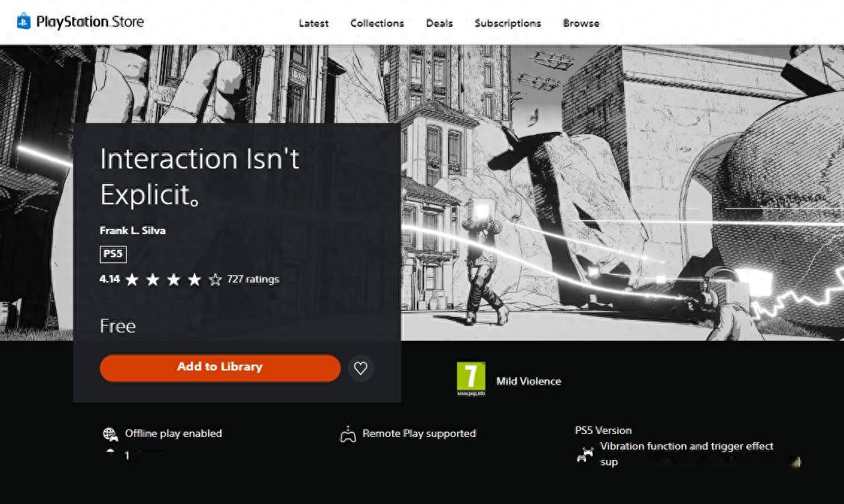The width and height of the screenshot is (844, 504).
Task: Click the game title Interaction Isn't Explicit
Action: [x=199, y=176]
